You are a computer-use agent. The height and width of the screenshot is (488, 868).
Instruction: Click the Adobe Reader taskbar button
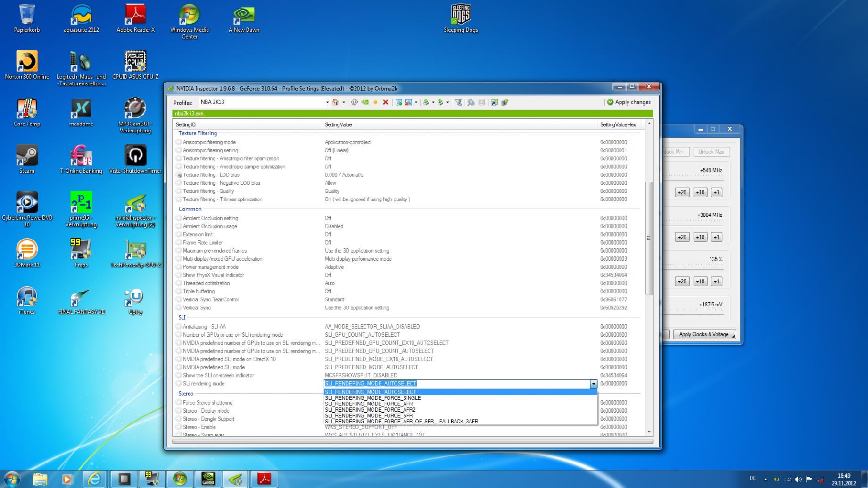[264, 479]
